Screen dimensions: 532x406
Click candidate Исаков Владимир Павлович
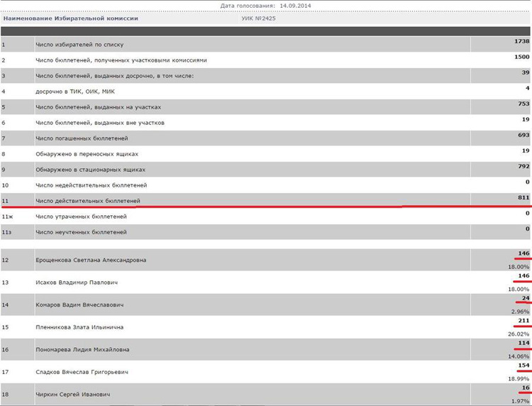[77, 282]
